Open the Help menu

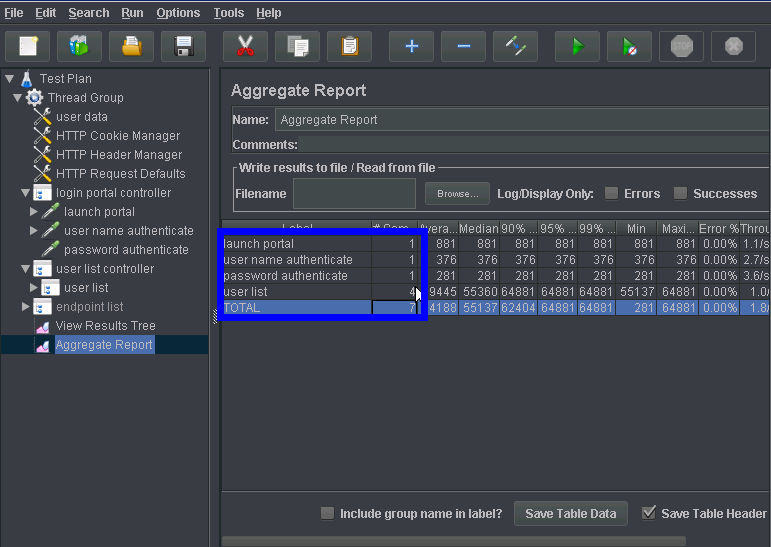(x=268, y=13)
